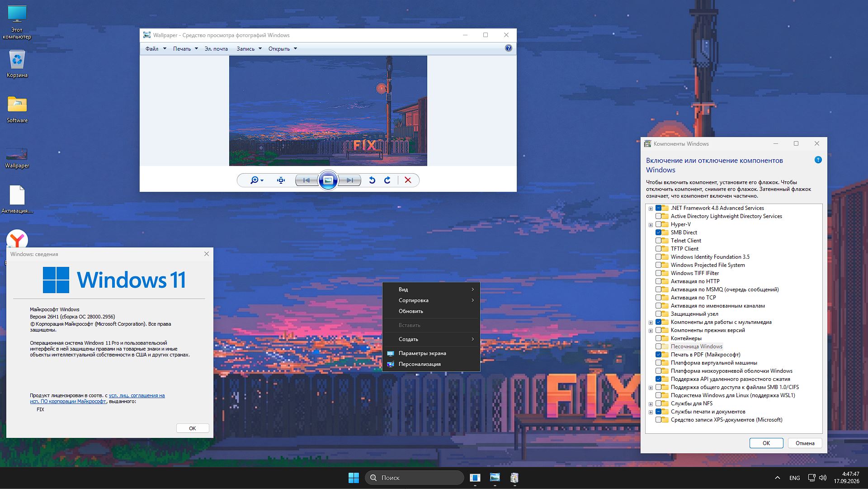The height and width of the screenshot is (489, 868).
Task: Uncheck SMB Direct checkbox
Action: point(658,233)
